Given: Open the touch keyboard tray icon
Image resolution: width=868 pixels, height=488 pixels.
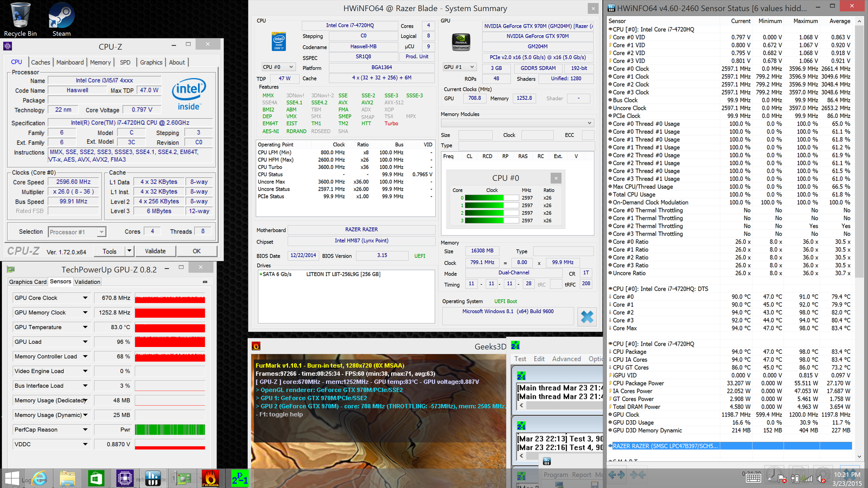Looking at the screenshot, I should (x=754, y=478).
